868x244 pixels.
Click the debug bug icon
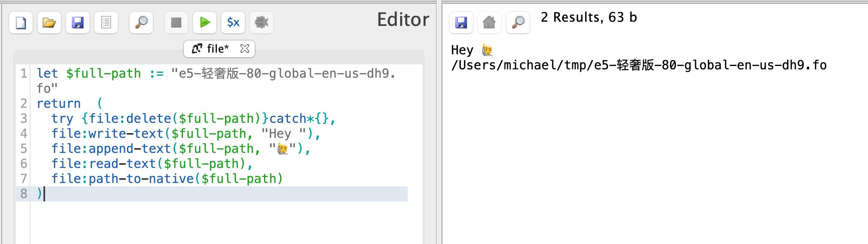click(x=261, y=23)
